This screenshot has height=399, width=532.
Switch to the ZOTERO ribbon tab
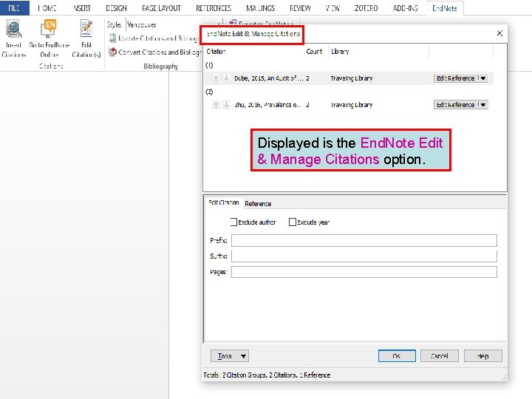[366, 8]
